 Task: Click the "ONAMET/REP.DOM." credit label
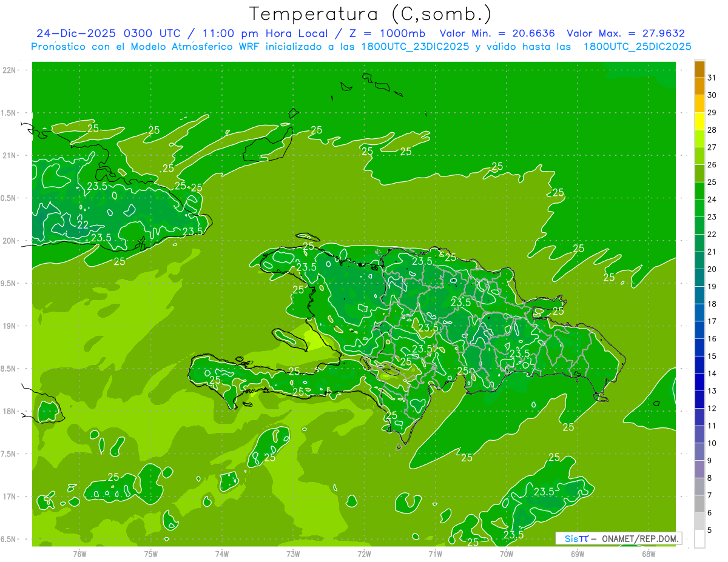click(640, 538)
